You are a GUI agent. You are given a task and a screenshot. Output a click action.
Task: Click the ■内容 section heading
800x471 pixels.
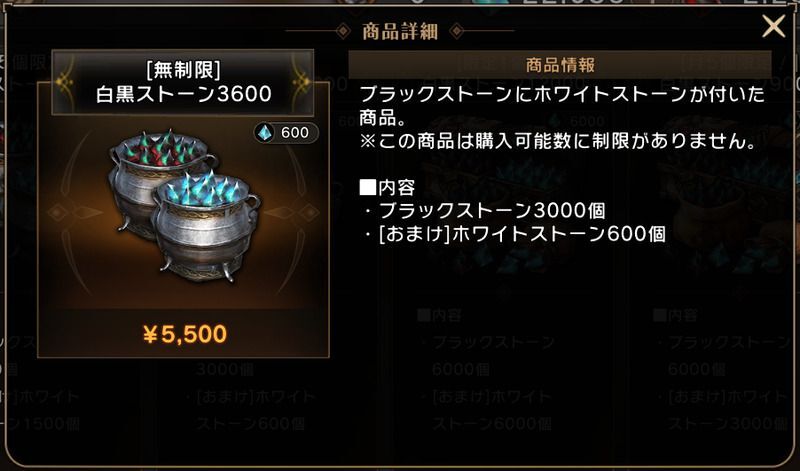pos(387,187)
